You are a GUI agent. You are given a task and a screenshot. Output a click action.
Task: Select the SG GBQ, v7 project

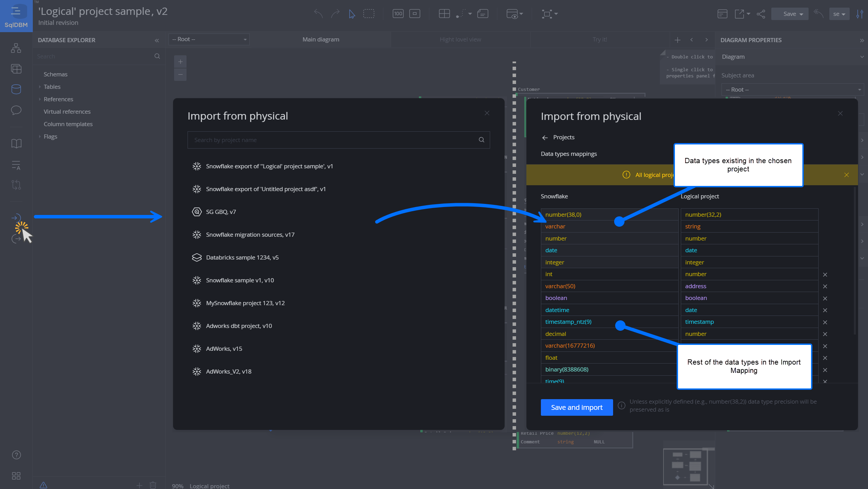[x=221, y=212]
